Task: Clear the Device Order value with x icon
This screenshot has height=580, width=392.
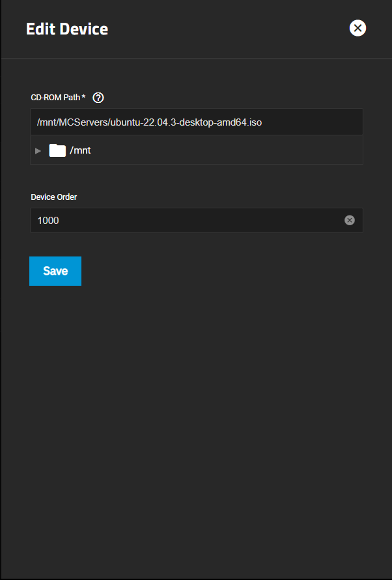Action: pos(350,221)
